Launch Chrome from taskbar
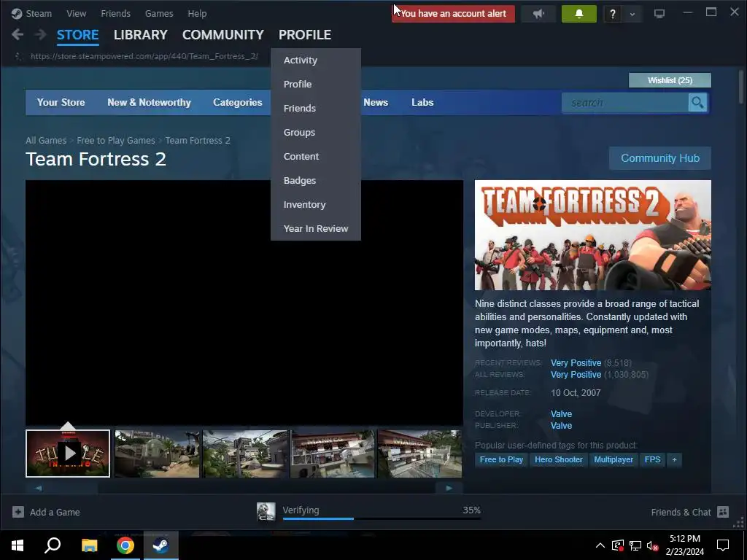747x560 pixels. [125, 545]
